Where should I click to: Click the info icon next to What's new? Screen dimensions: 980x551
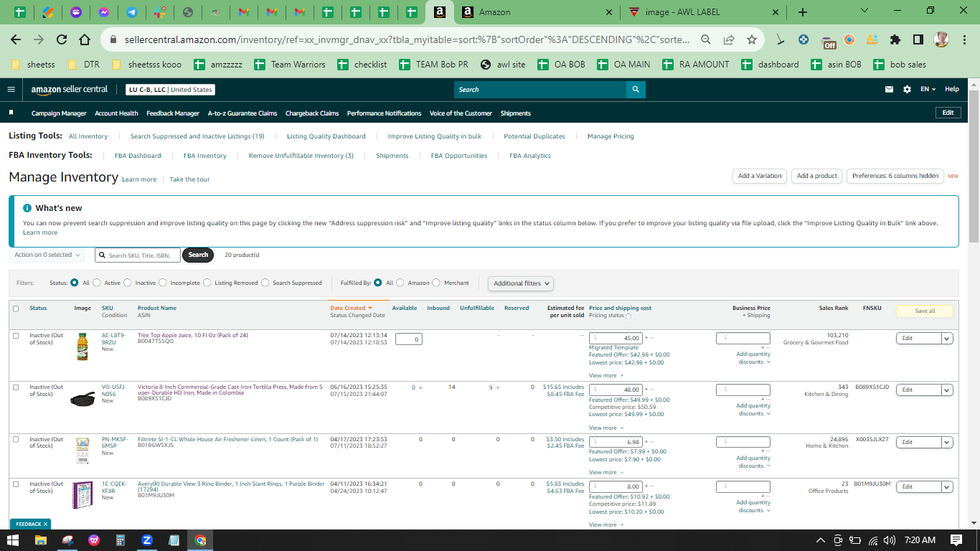pos(27,208)
